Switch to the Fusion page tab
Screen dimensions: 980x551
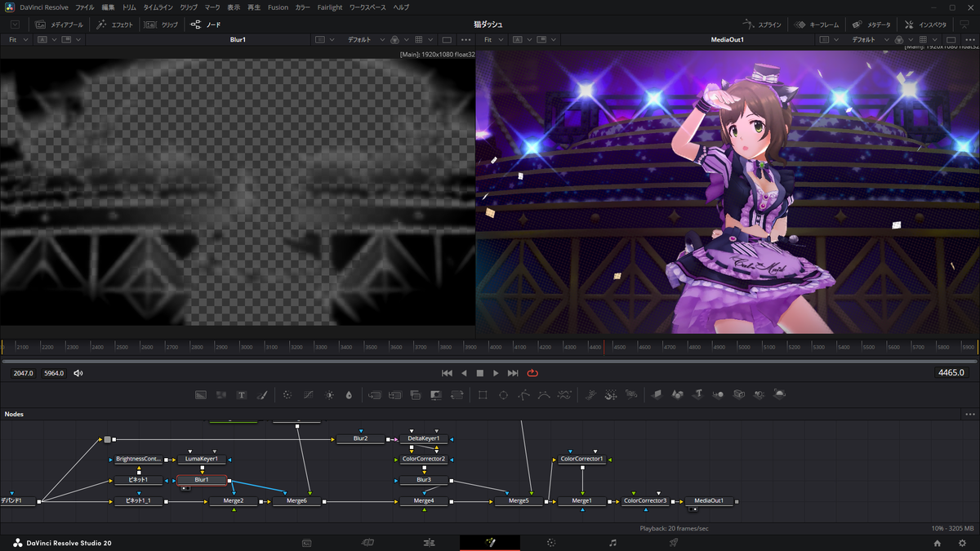click(490, 543)
